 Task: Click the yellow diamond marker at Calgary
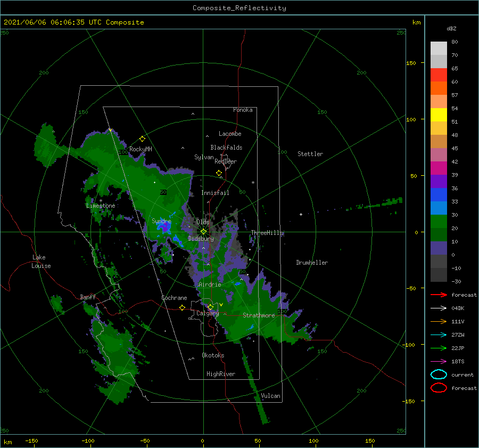click(210, 307)
